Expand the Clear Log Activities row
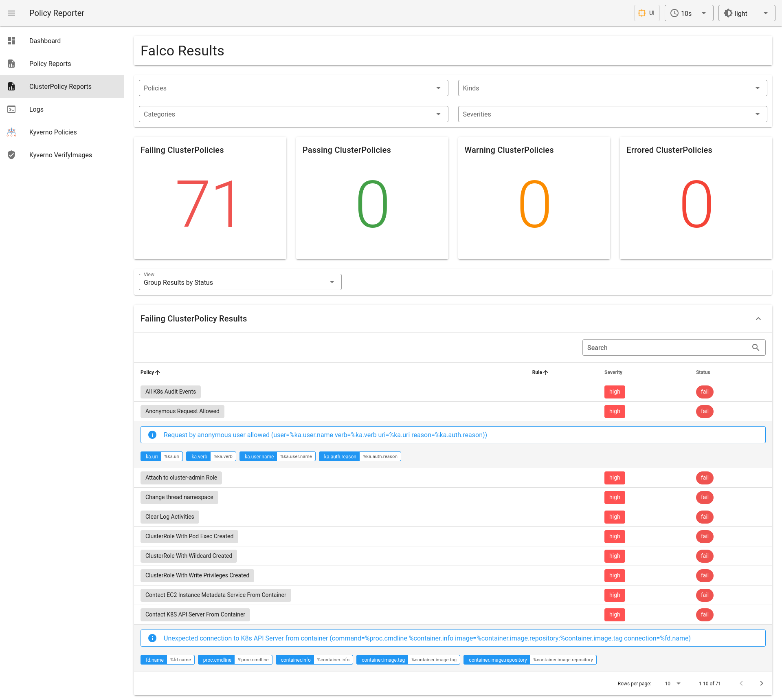Image resolution: width=782 pixels, height=700 pixels. point(169,517)
